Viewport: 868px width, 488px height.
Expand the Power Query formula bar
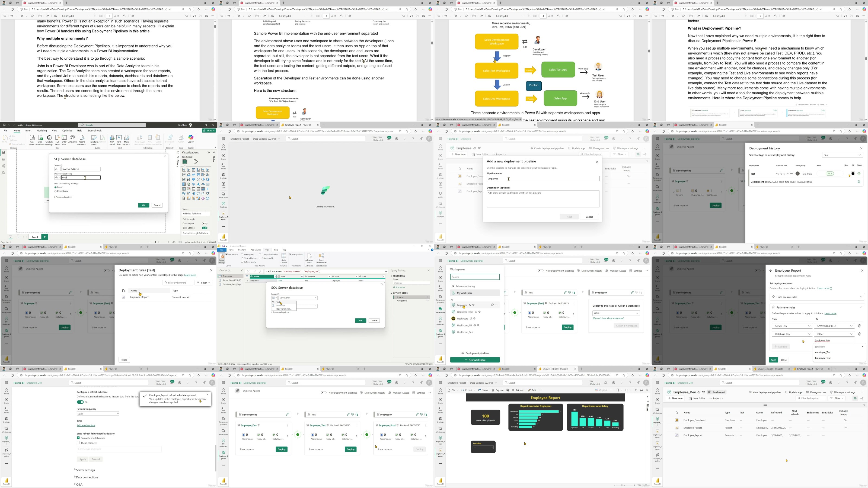click(386, 271)
